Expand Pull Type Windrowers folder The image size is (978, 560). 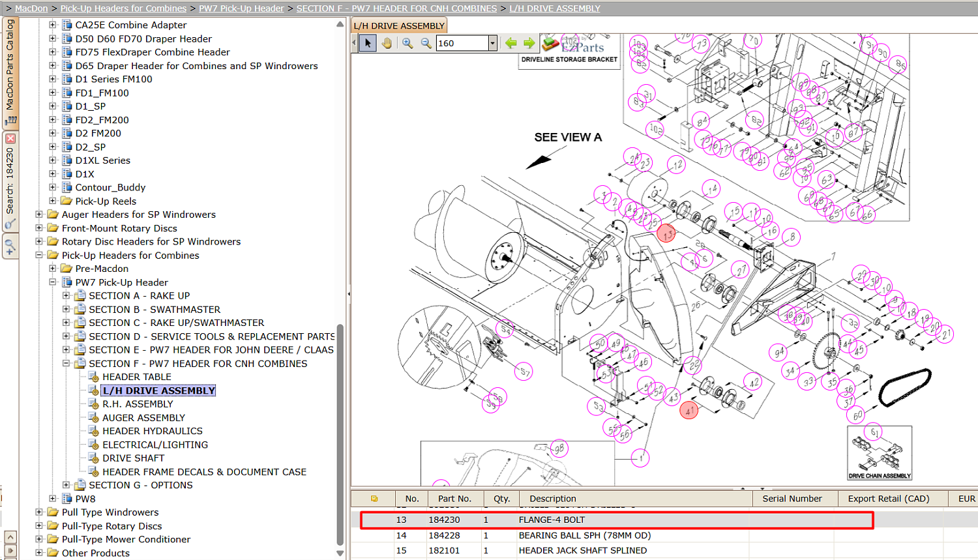point(39,512)
